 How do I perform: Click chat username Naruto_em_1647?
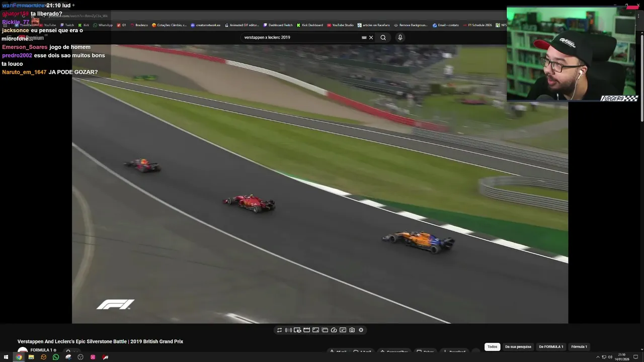pos(24,72)
